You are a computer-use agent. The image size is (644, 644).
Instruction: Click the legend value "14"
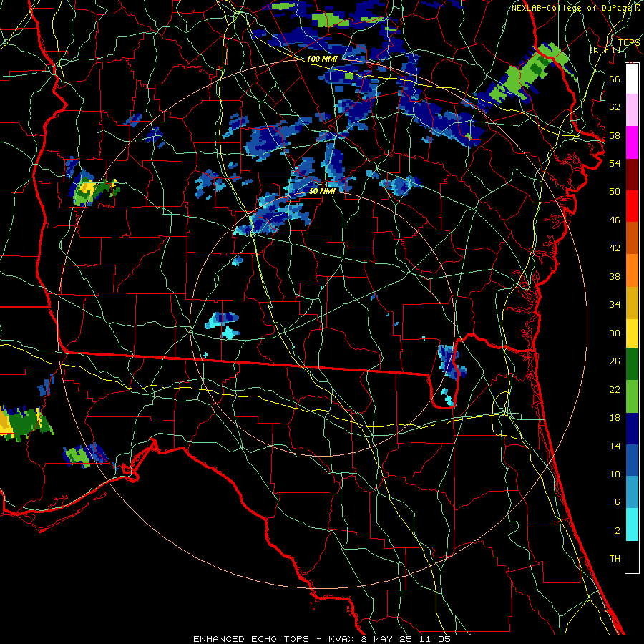pyautogui.click(x=615, y=446)
